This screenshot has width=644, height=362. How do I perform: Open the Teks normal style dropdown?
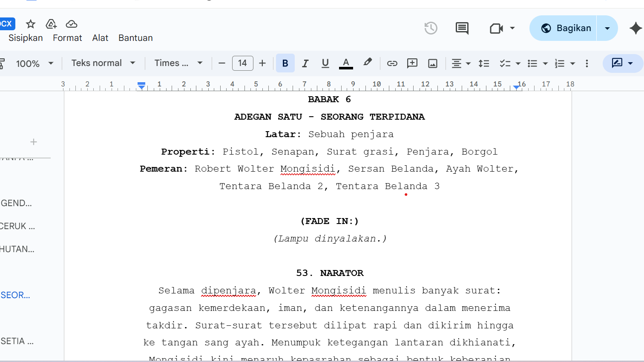103,63
